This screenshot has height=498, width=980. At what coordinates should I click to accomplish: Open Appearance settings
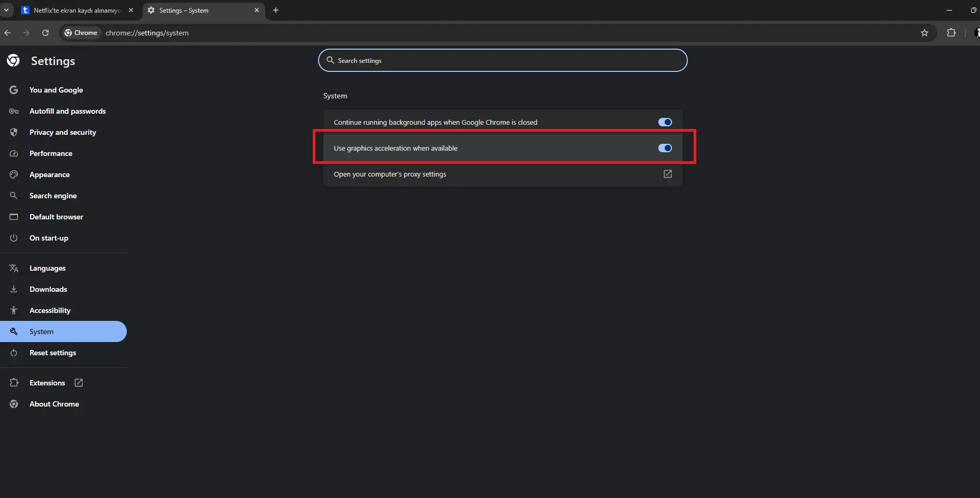(x=50, y=174)
